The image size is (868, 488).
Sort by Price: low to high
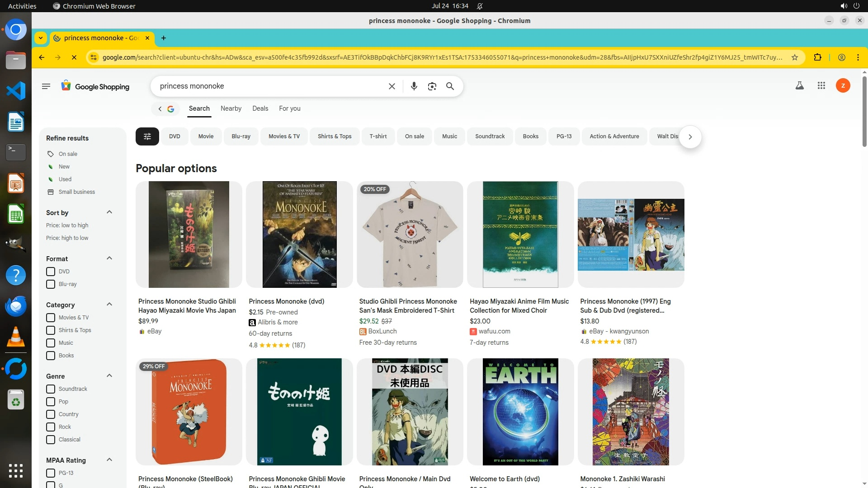[67, 225]
